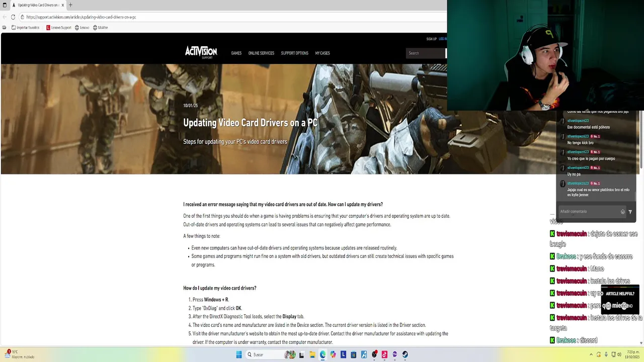Reload the current page
The image size is (644, 362).
tap(13, 17)
